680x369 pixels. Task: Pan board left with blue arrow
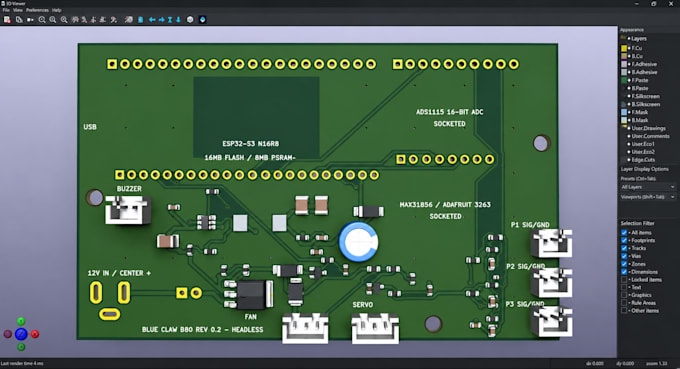pos(152,20)
